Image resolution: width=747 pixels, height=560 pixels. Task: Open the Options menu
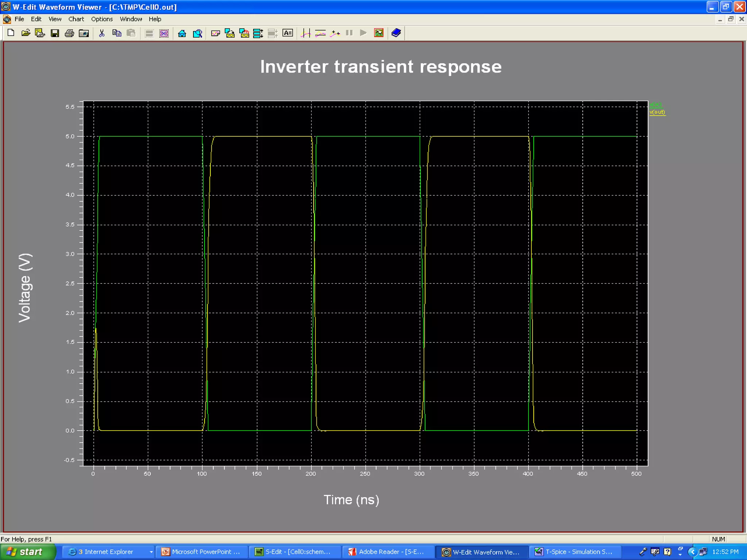point(102,19)
